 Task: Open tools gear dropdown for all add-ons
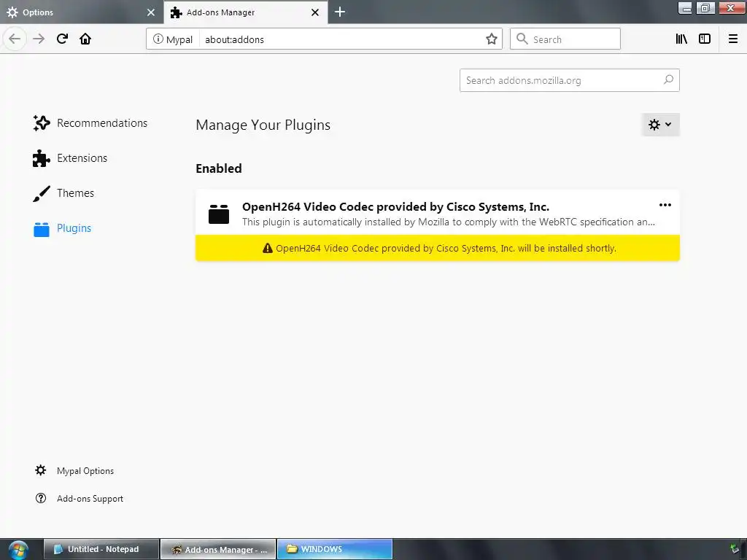pyautogui.click(x=660, y=125)
